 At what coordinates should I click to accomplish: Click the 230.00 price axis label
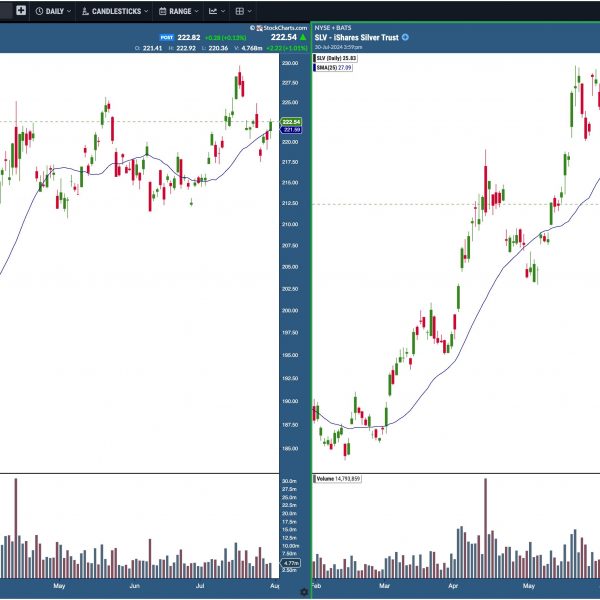coord(290,63)
